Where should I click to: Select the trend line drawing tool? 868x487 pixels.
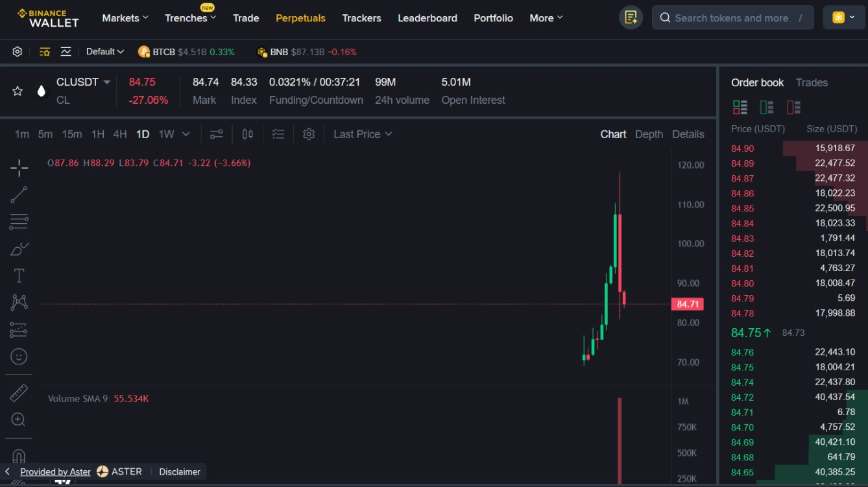click(19, 195)
